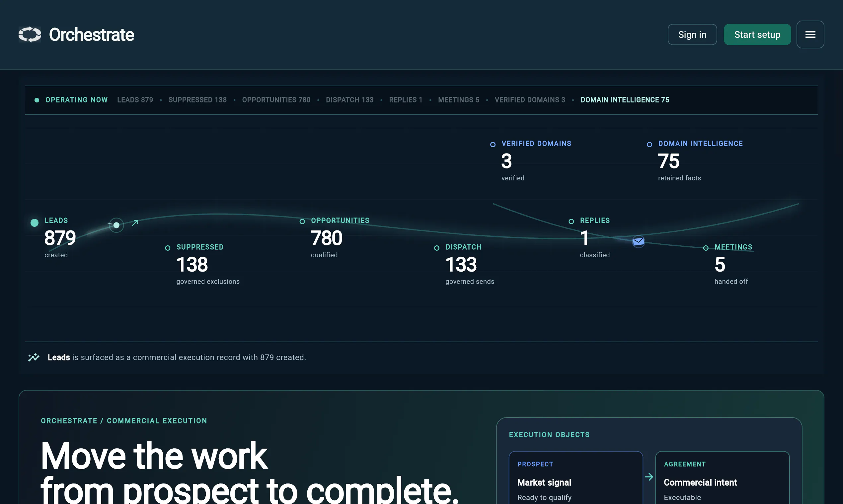The width and height of the screenshot is (843, 504).
Task: Click the 'Executable' text
Action: (682, 498)
